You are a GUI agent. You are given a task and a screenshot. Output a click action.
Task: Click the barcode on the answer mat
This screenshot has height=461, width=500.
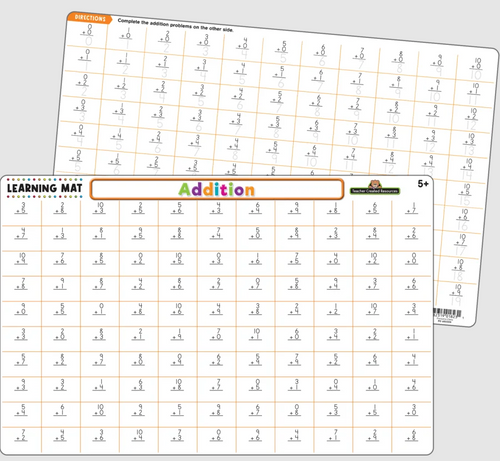point(447,314)
